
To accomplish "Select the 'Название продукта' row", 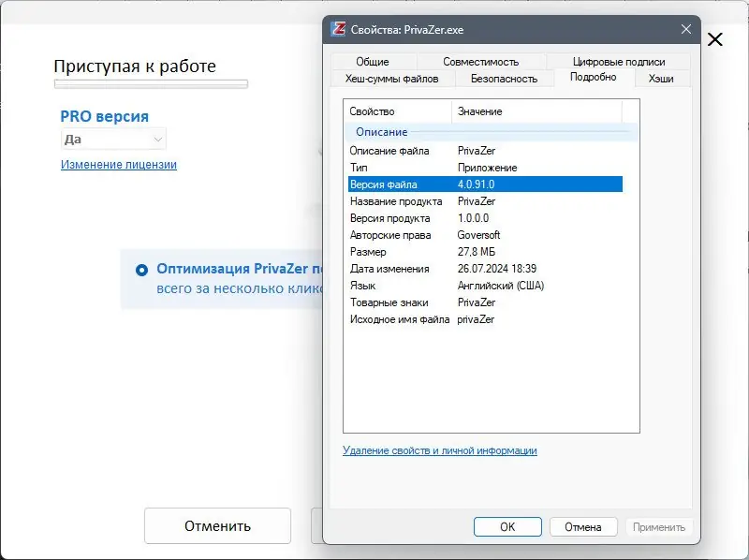I will pos(485,201).
